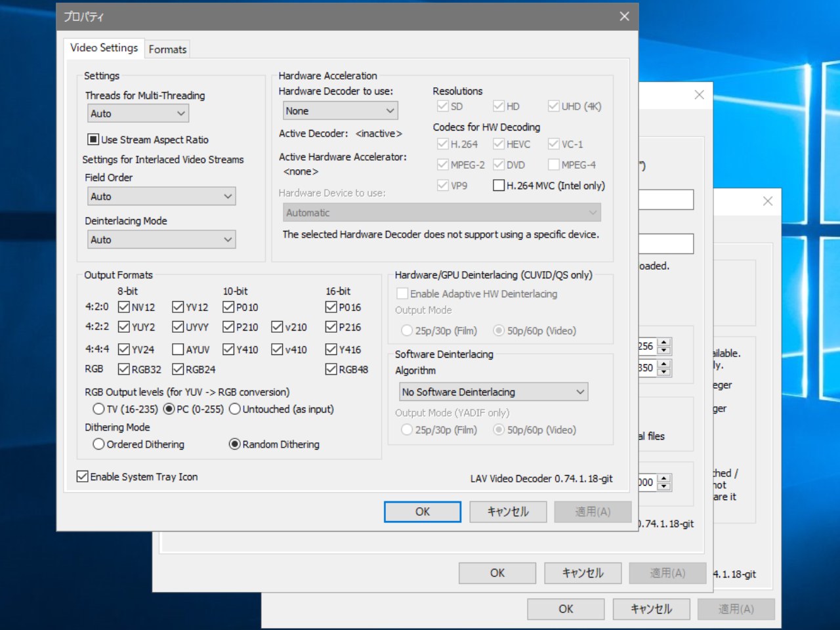Enable H.264 MVC (Intel only) codec
840x630 pixels.
pos(499,186)
